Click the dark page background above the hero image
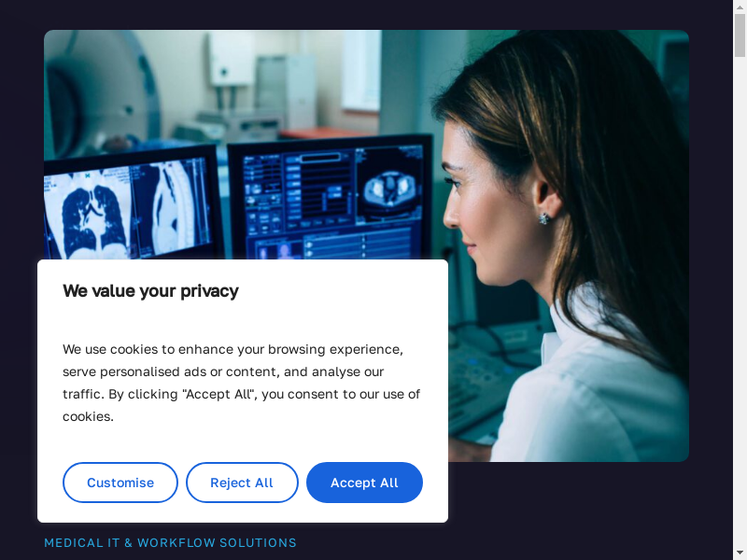The height and width of the screenshot is (560, 747). click(x=366, y=14)
